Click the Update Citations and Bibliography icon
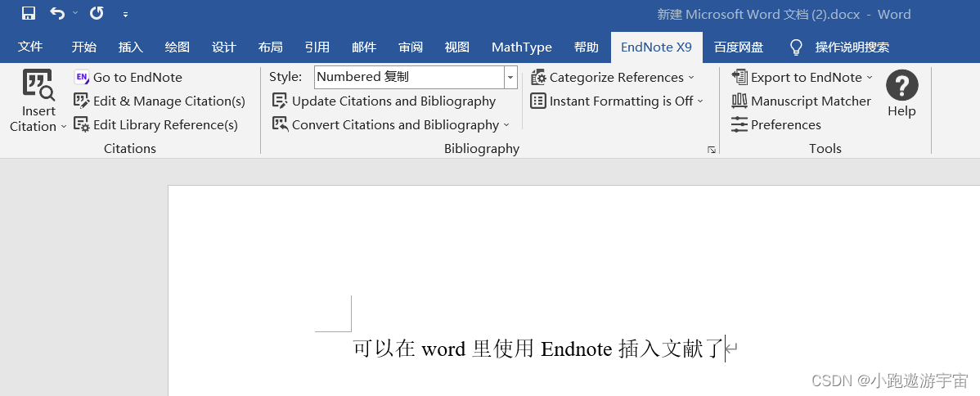The image size is (980, 396). pyautogui.click(x=280, y=101)
